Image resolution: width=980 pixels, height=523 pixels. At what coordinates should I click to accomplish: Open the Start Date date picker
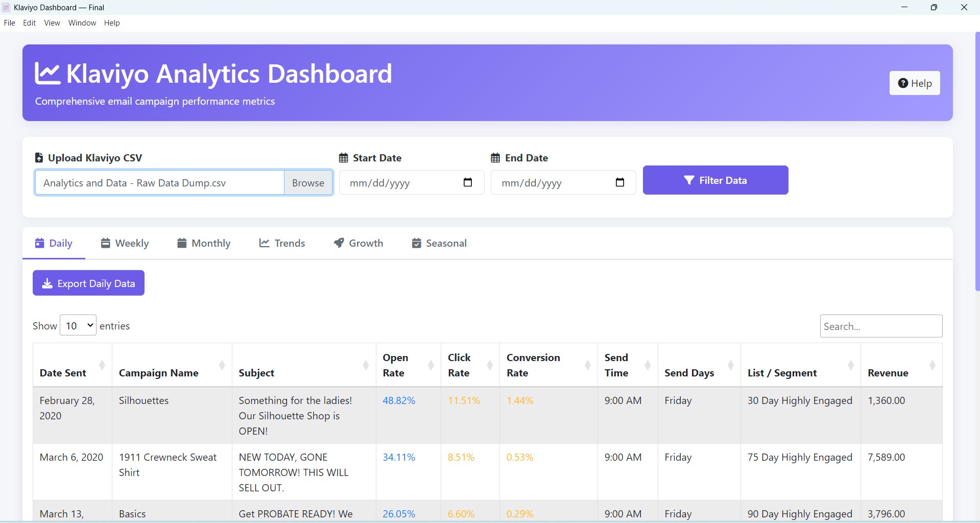coord(468,182)
